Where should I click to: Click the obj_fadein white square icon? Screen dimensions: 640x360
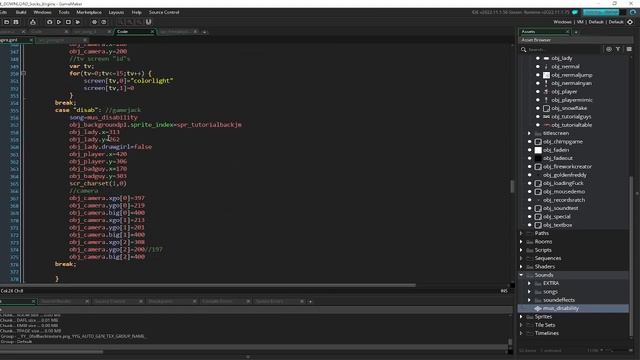[x=538, y=150]
